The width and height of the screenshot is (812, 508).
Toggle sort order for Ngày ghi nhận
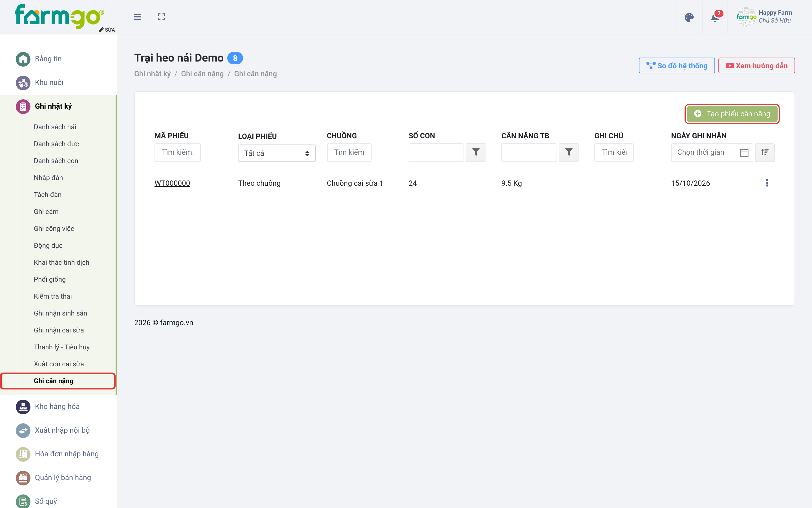[x=765, y=152]
